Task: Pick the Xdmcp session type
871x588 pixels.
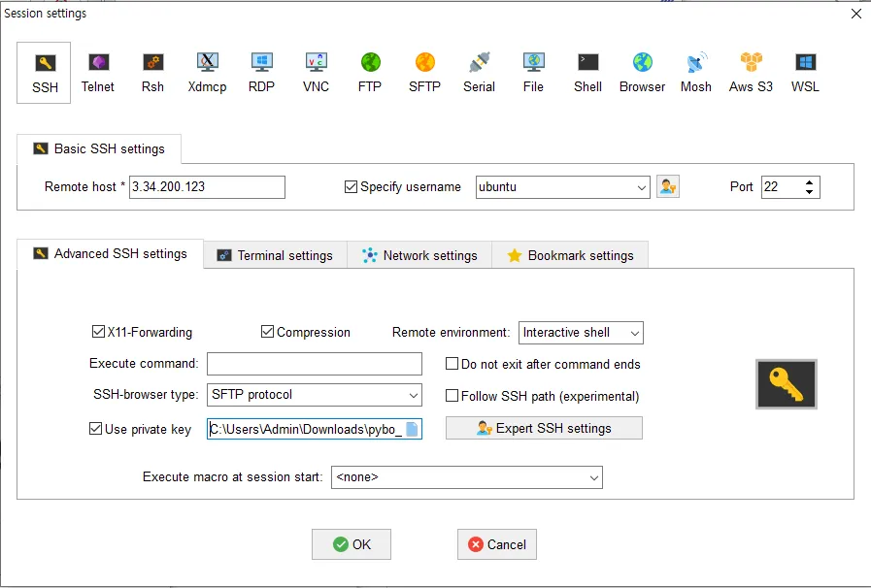Action: [207, 73]
